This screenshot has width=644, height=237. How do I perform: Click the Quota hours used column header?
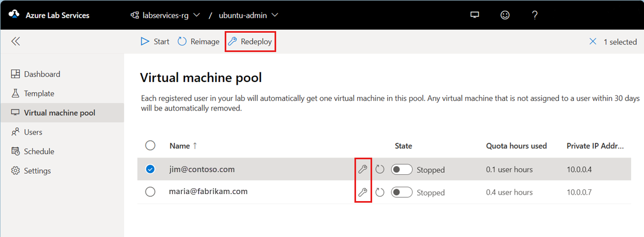click(x=516, y=146)
